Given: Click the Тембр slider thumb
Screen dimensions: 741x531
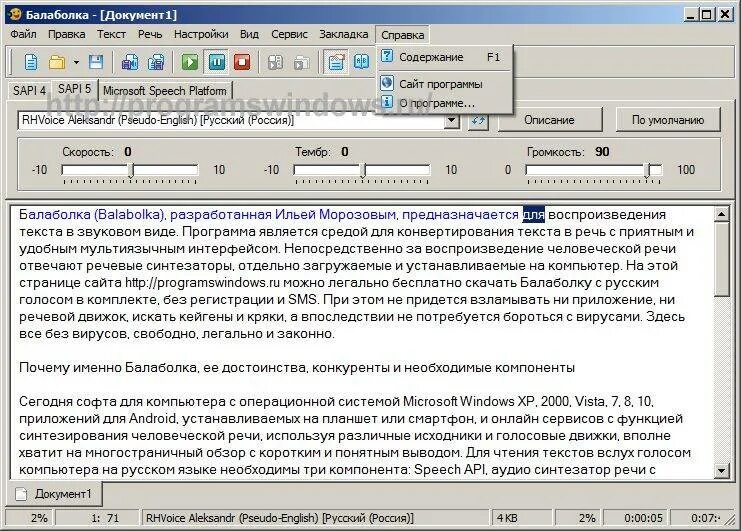Looking at the screenshot, I should click(x=363, y=171).
